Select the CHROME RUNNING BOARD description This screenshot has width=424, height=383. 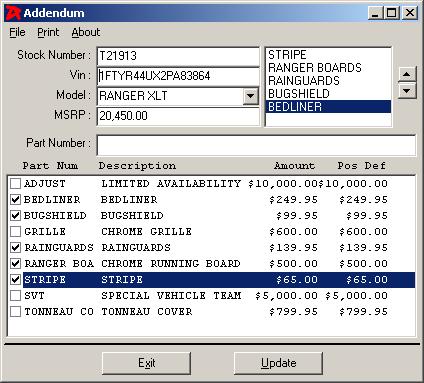click(x=171, y=264)
